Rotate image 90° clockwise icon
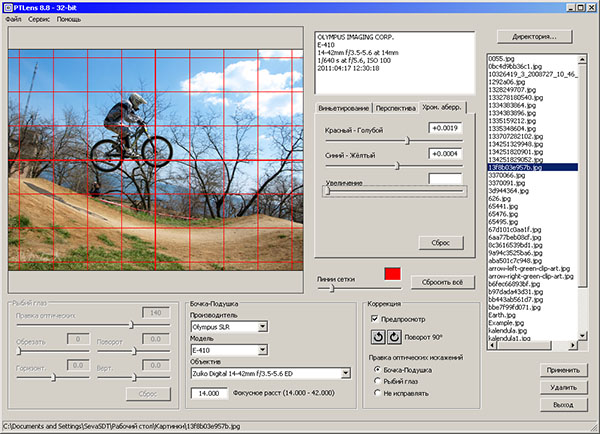 pyautogui.click(x=394, y=338)
